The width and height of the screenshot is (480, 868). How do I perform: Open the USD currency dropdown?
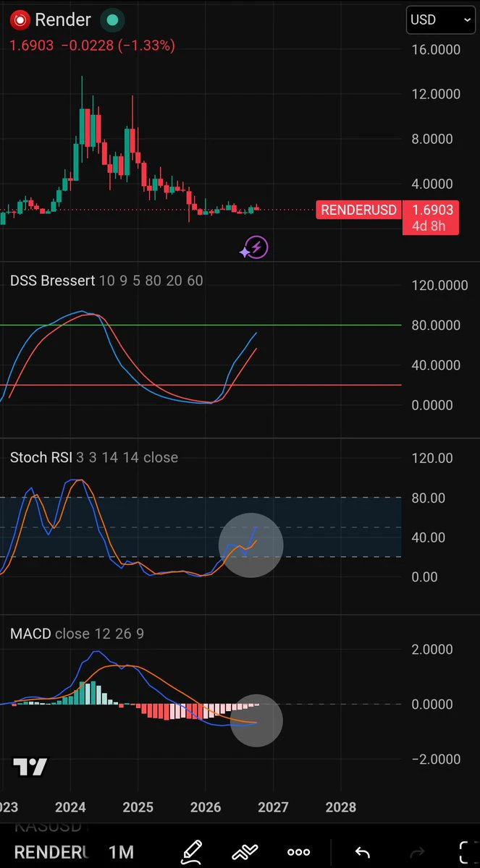(x=441, y=20)
